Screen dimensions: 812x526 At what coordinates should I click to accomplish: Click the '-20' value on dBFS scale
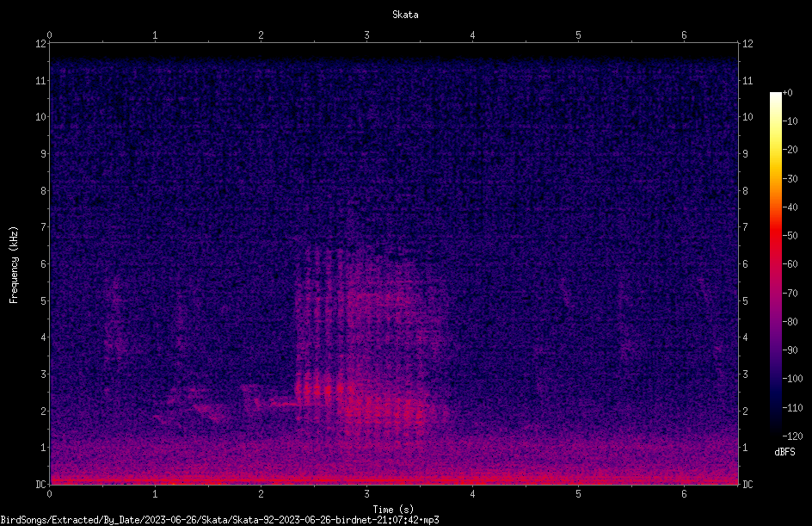pyautogui.click(x=790, y=150)
